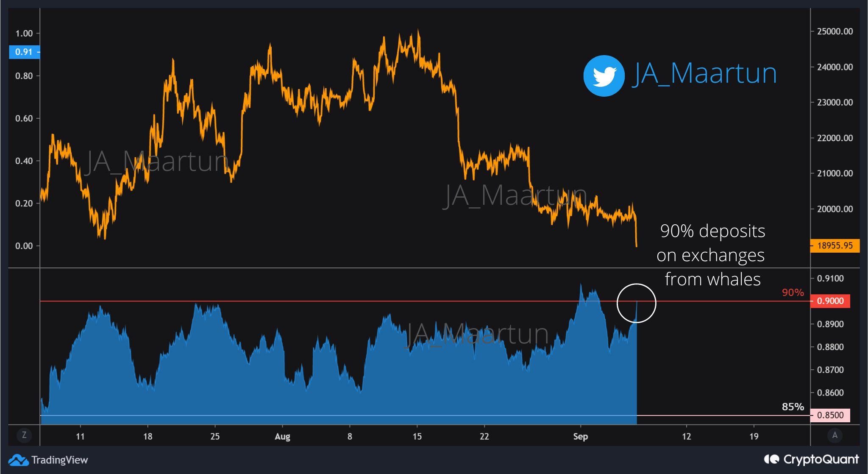Click the pink 0.8500 level label
The width and height of the screenshot is (868, 474).
830,415
